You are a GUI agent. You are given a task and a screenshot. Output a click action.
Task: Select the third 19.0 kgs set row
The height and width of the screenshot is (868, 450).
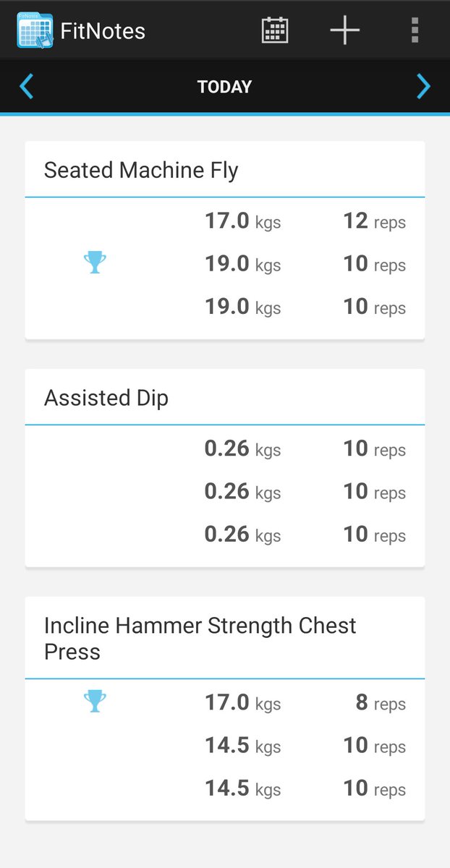pos(225,307)
